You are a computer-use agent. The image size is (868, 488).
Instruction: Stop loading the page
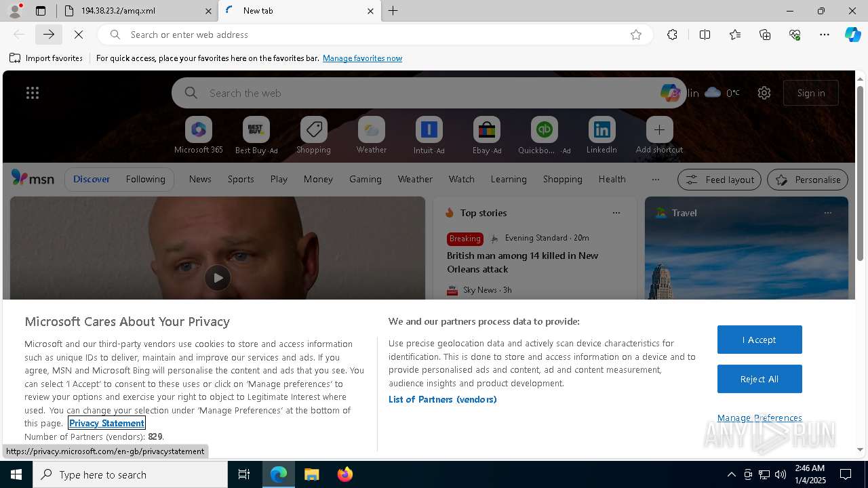coord(79,35)
